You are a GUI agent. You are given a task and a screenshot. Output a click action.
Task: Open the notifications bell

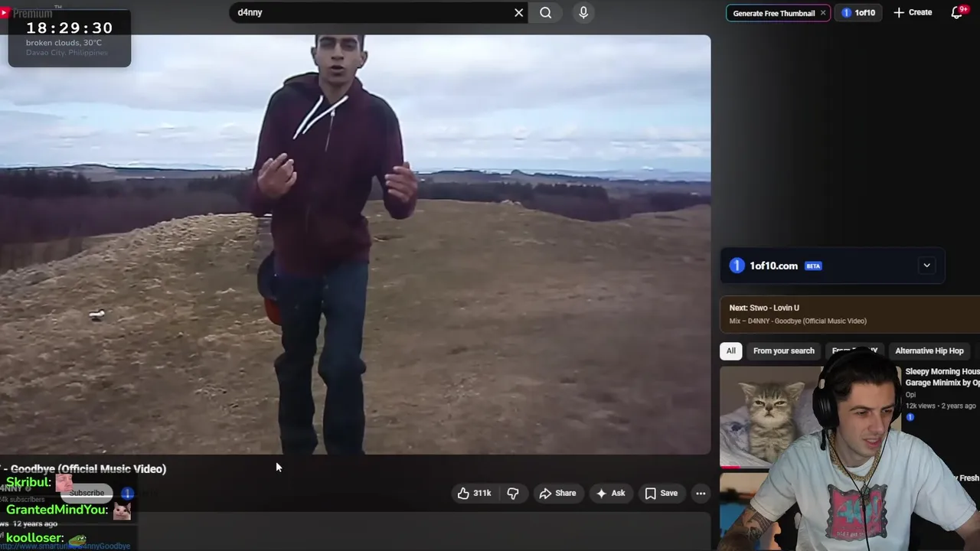956,12
